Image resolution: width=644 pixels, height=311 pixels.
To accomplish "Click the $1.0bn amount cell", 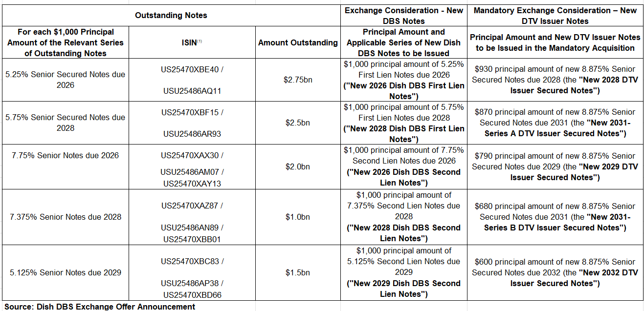I will coord(298,217).
